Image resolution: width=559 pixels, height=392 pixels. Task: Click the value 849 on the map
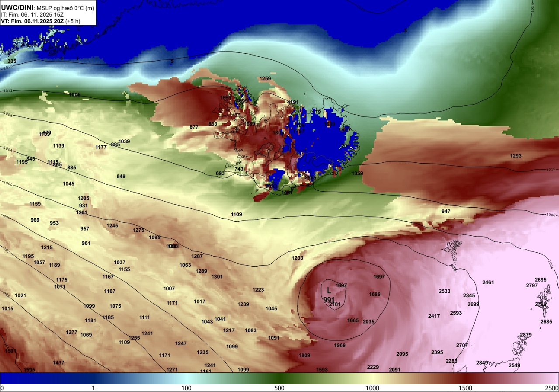121,176
